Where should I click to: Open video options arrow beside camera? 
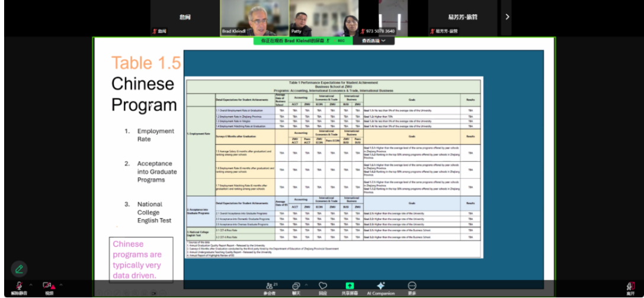[61, 284]
